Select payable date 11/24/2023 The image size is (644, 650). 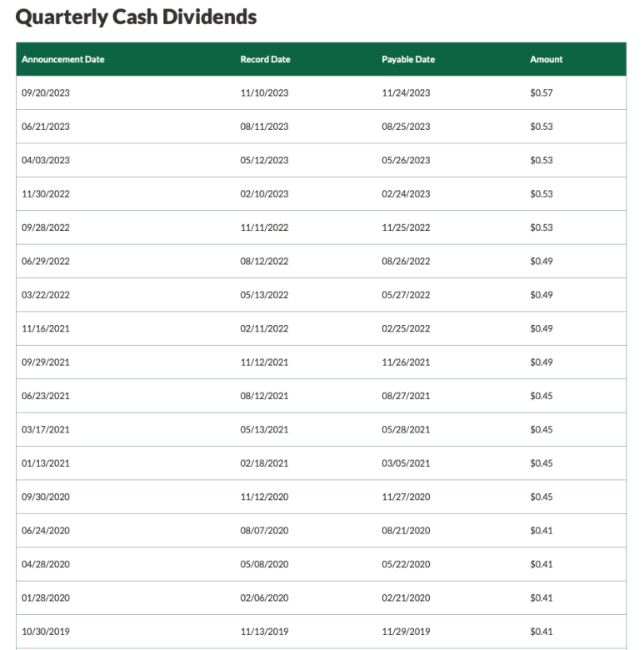(406, 92)
